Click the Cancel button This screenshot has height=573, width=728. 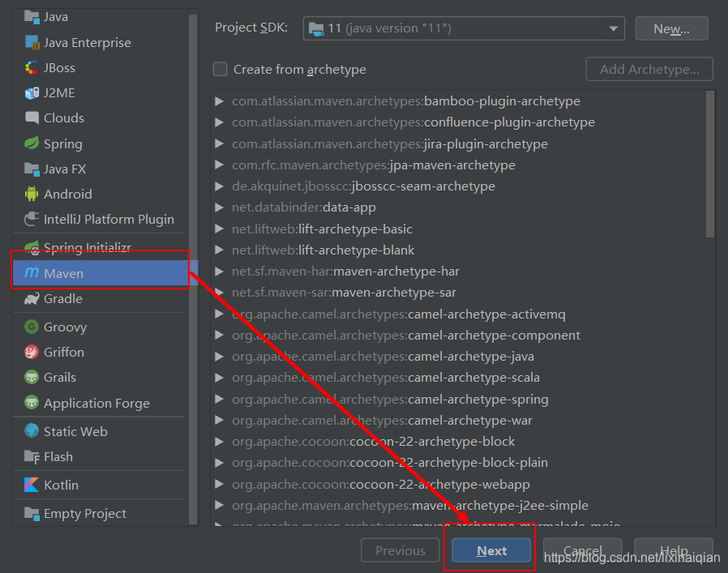[x=582, y=550]
